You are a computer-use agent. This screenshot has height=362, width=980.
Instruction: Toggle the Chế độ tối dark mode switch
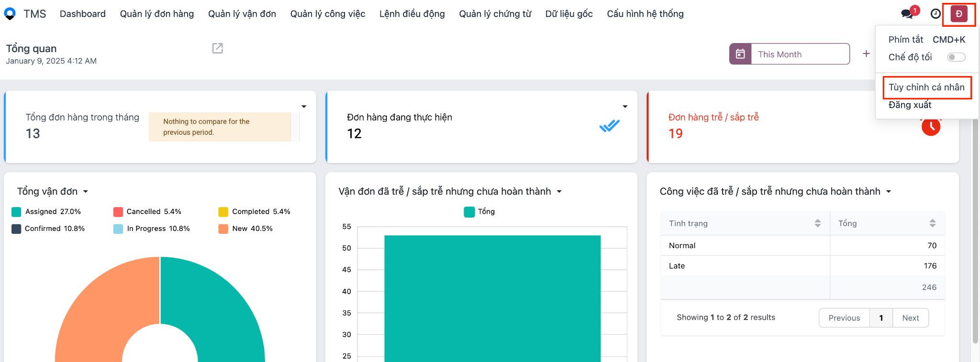tap(956, 57)
